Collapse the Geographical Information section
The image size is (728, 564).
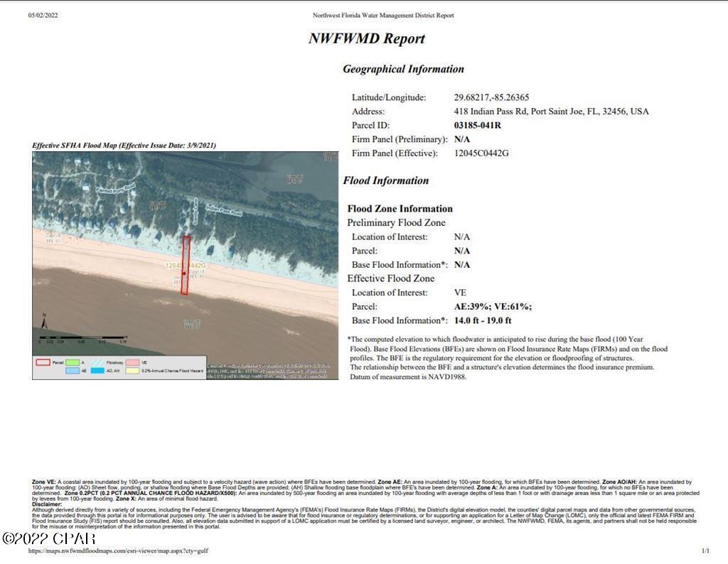(403, 69)
